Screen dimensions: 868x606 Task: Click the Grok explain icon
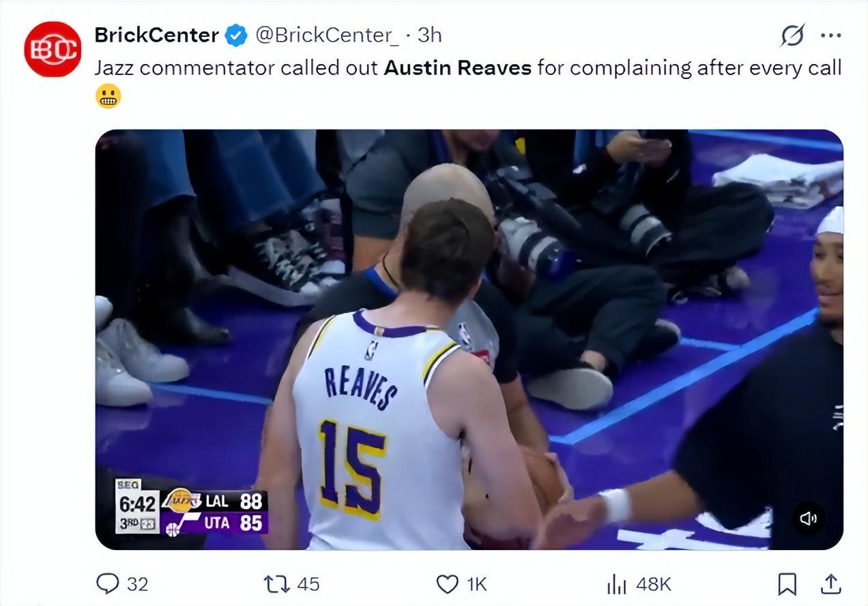792,35
